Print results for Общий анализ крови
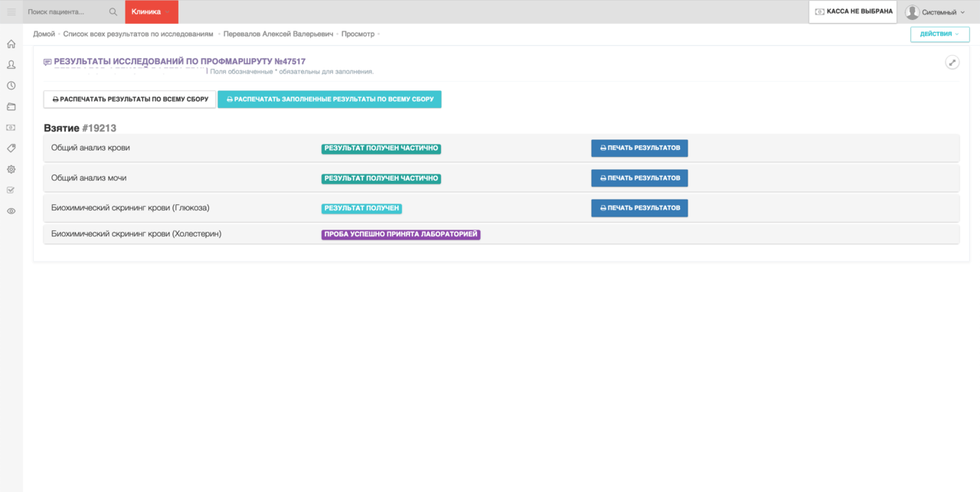Viewport: 980px width, 492px height. pos(639,148)
